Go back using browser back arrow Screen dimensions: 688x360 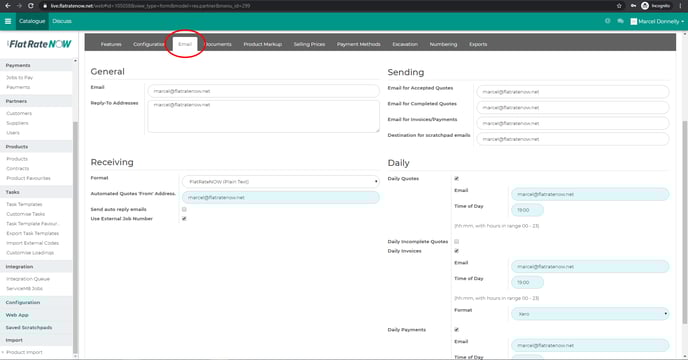tap(7, 6)
